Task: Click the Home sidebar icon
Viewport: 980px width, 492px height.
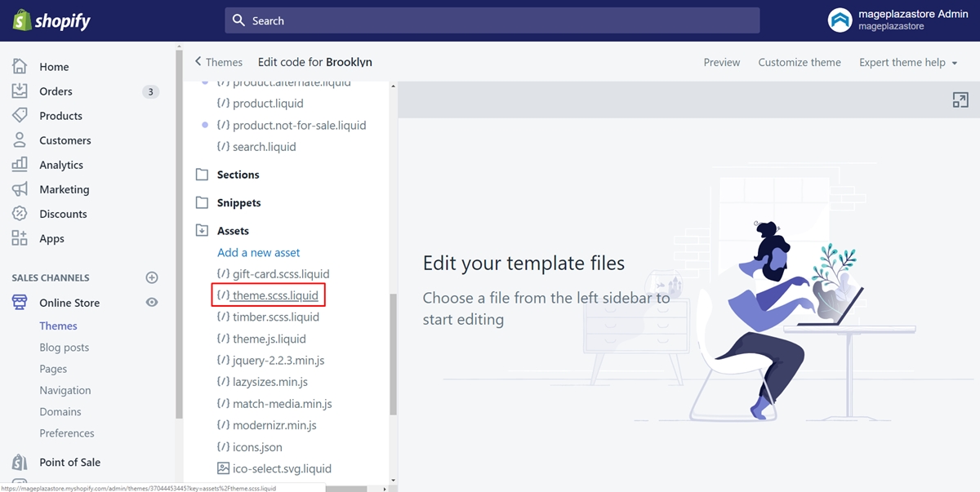Action: (x=20, y=66)
